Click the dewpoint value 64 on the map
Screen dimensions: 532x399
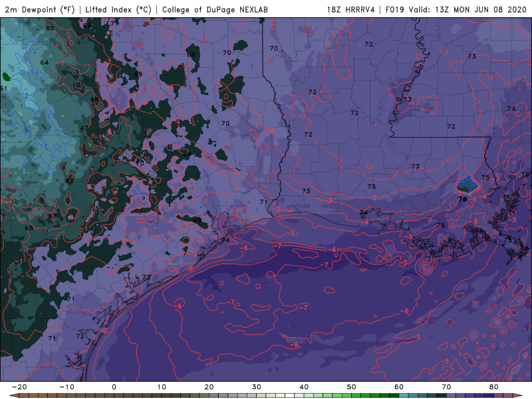[x=44, y=63]
